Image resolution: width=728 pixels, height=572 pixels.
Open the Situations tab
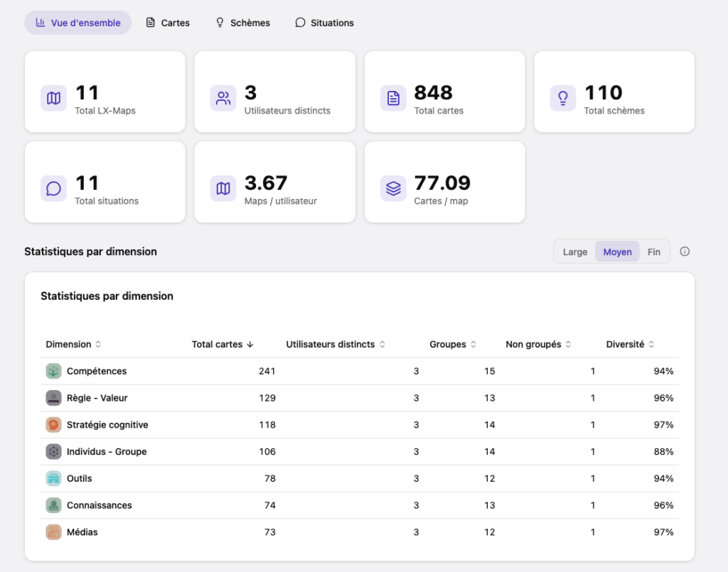pyautogui.click(x=324, y=23)
